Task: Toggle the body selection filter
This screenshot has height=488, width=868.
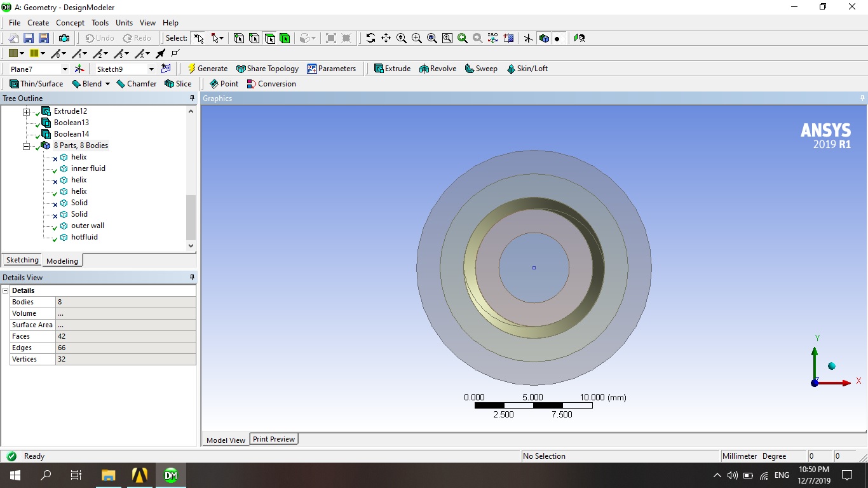Action: pyautogui.click(x=285, y=38)
